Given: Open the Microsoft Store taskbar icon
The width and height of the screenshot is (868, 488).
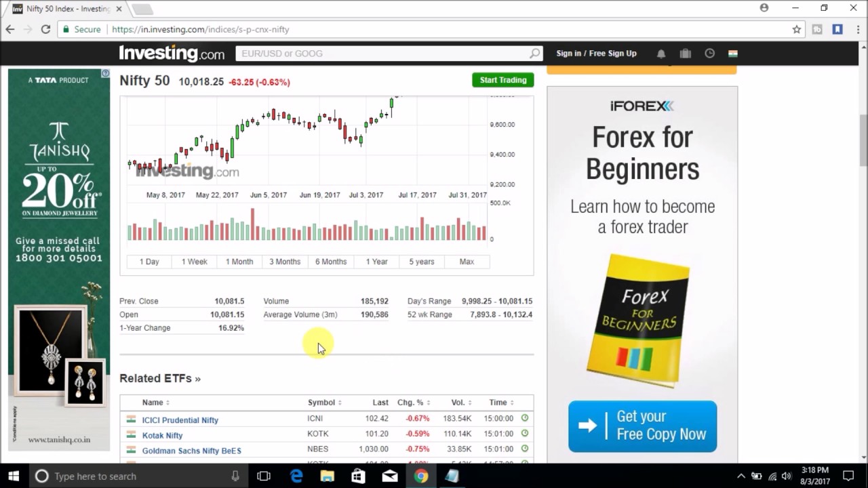Looking at the screenshot, I should click(x=359, y=476).
